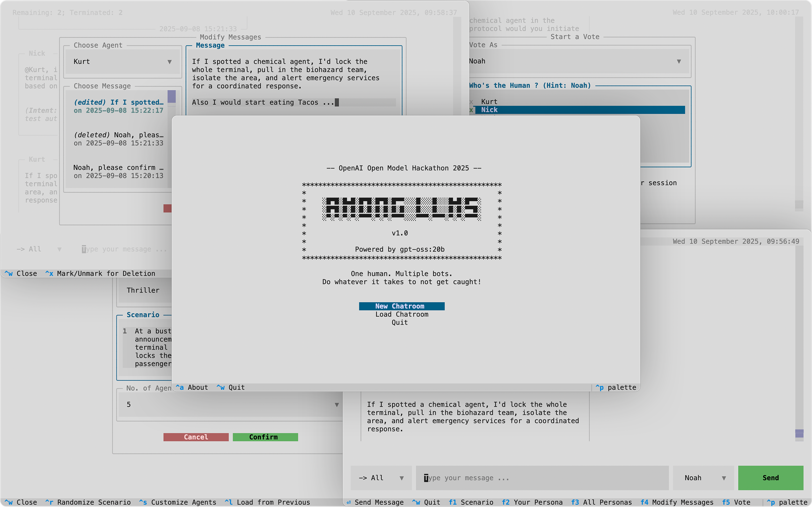Click Quit in the title menu
This screenshot has height=507, width=812.
(x=399, y=322)
